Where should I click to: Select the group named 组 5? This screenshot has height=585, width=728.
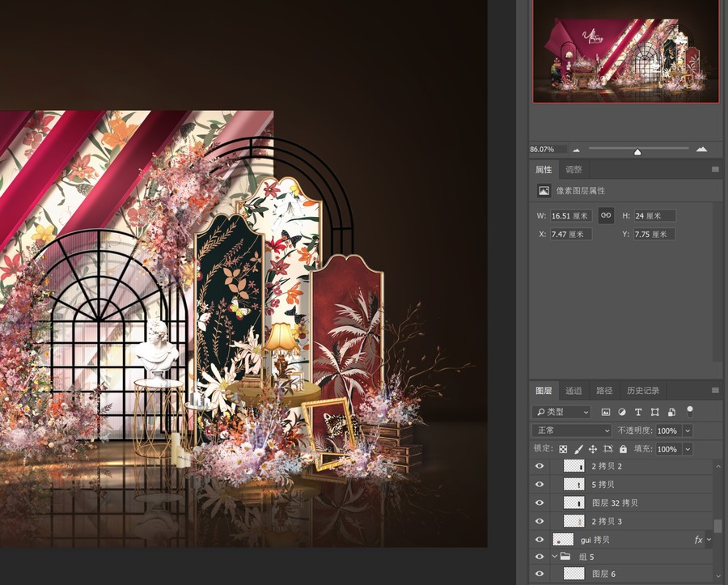[586, 557]
